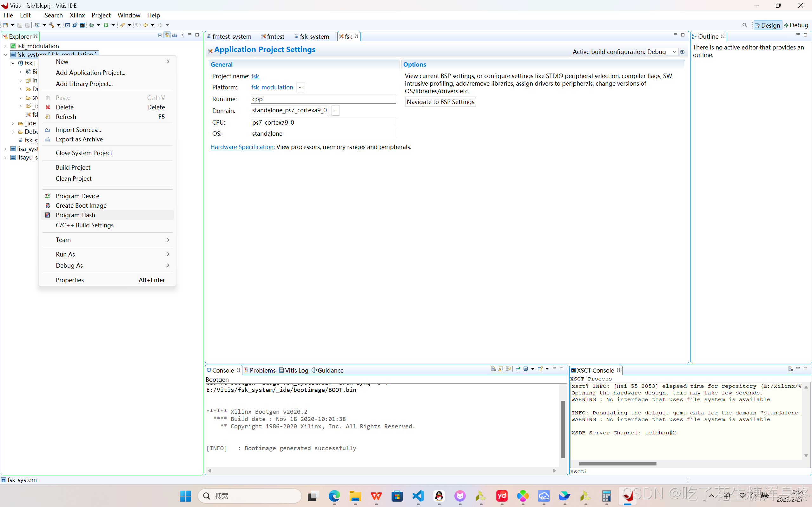Click the Save All toolbar icon
Image resolution: width=812 pixels, height=507 pixels.
click(x=27, y=25)
